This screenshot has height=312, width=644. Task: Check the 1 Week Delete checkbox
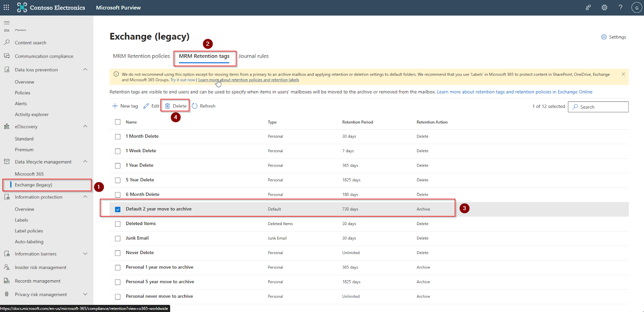point(118,151)
